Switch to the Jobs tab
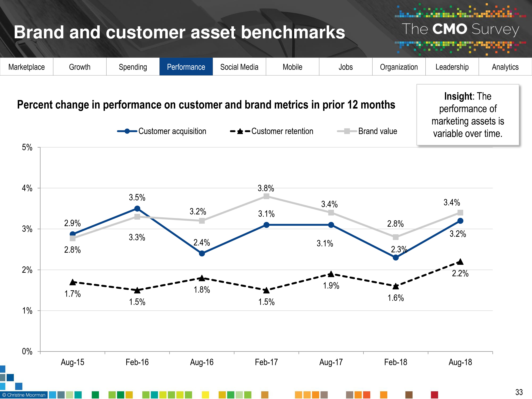The image size is (532, 399). pos(346,67)
